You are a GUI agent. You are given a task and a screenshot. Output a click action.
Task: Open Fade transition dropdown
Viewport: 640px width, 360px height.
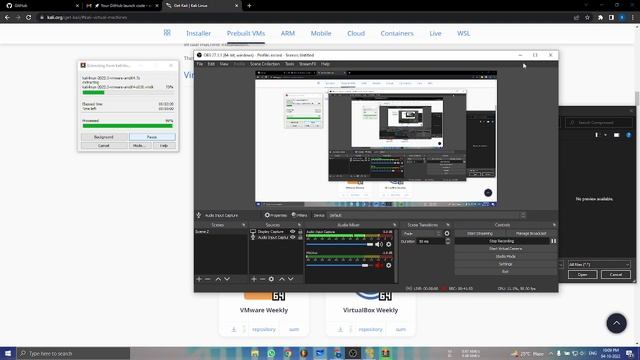pyautogui.click(x=422, y=233)
